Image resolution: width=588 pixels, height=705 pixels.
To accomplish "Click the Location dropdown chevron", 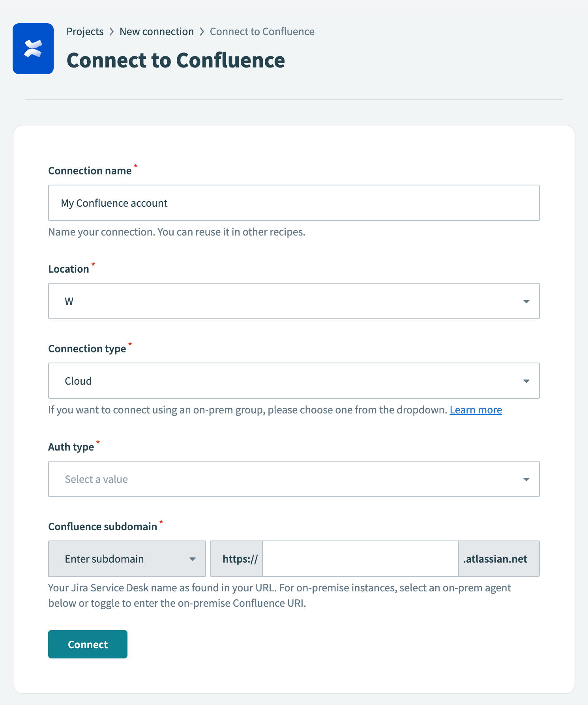I will pos(526,301).
